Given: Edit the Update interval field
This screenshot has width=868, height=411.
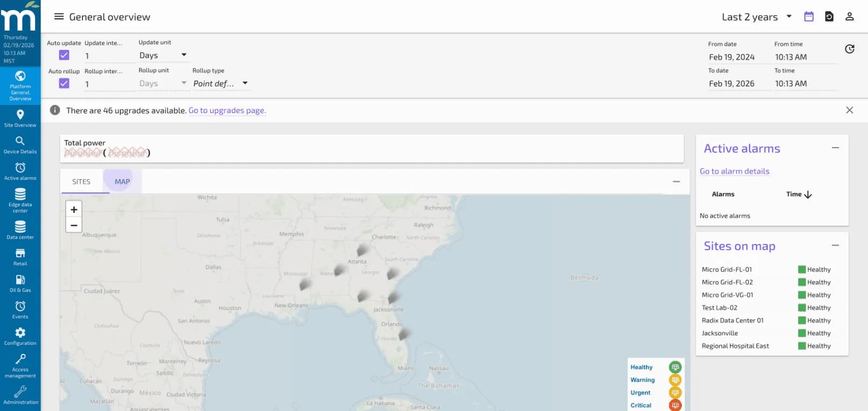Looking at the screenshot, I should [x=109, y=56].
